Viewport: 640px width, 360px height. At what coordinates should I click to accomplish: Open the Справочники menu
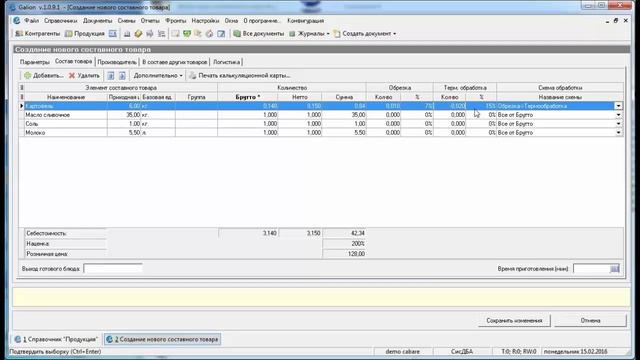(60, 20)
